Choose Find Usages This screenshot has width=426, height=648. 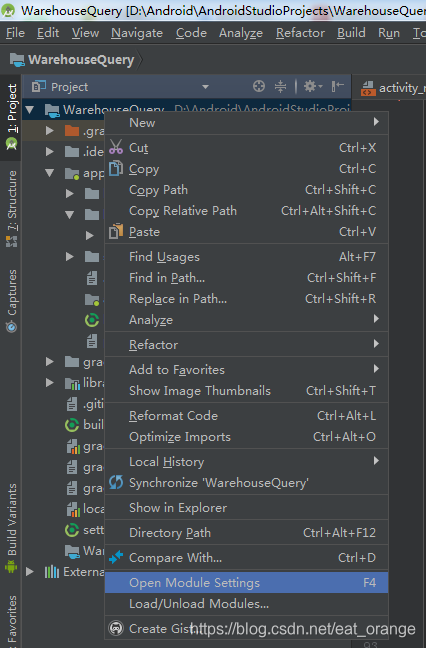point(246,257)
